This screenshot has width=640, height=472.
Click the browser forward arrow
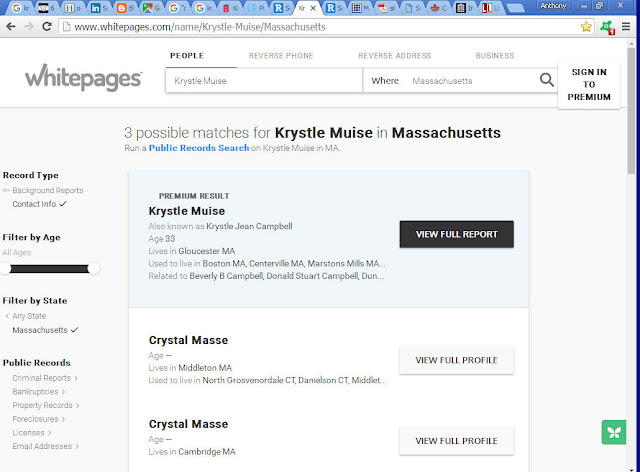[29, 27]
